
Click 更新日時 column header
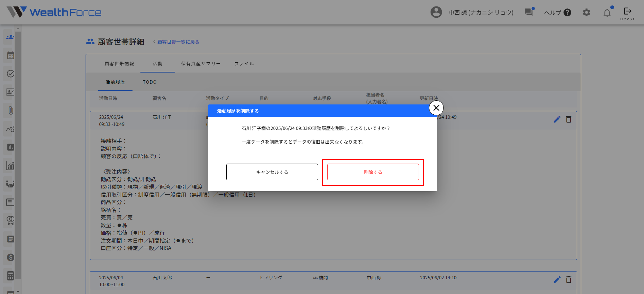tap(429, 98)
